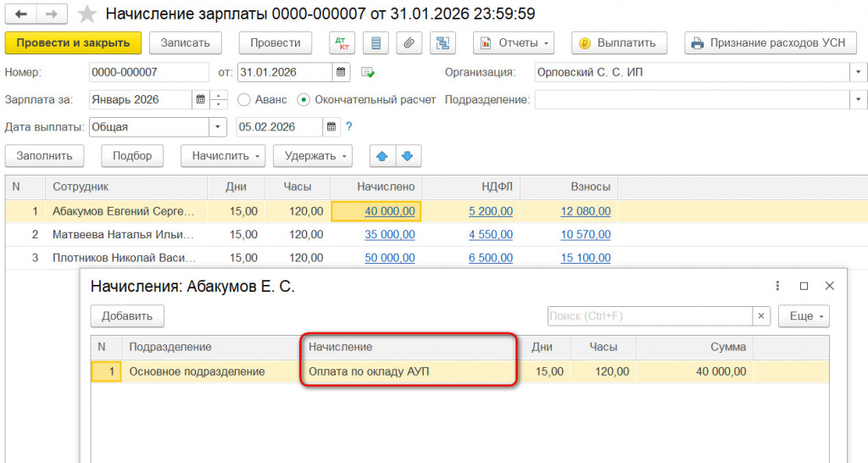The width and height of the screenshot is (868, 463).
Task: Expand the Организация dropdown
Action: point(858,72)
